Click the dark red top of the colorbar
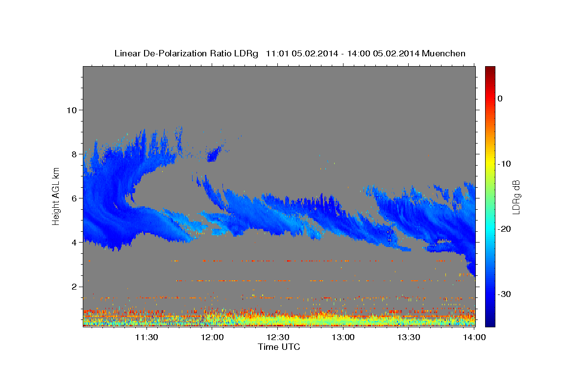Image resolution: width=588 pixels, height=392 pixels. point(490,71)
